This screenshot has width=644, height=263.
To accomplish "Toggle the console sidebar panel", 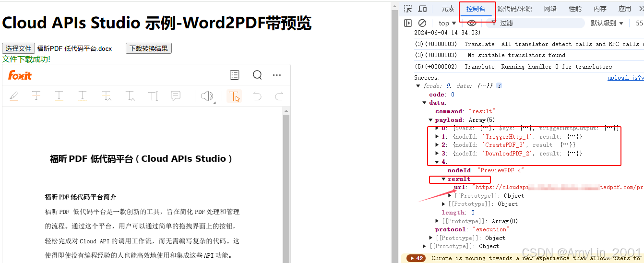I will [408, 23].
